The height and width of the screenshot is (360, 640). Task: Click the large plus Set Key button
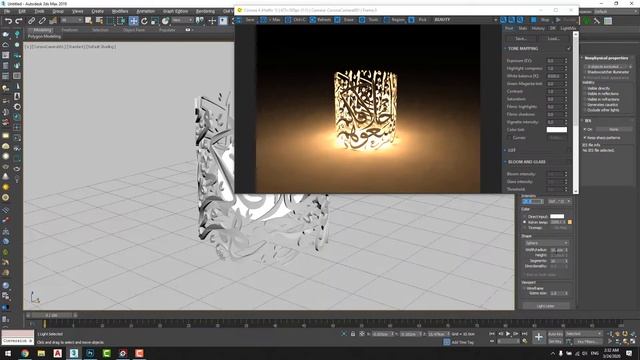539,337
